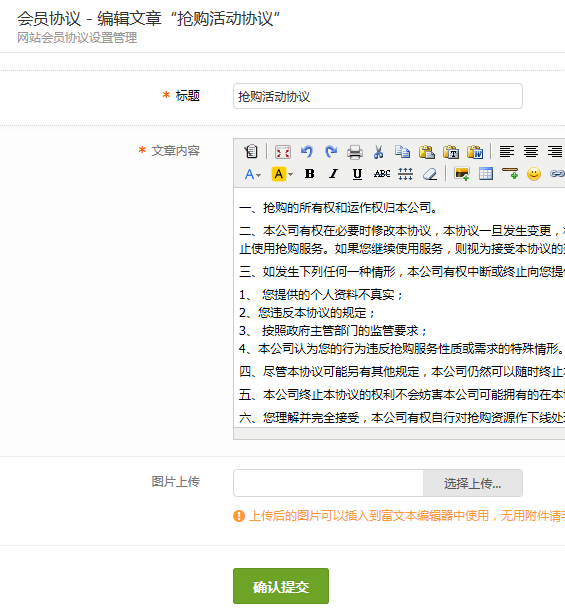Viewport: 565px width, 609px height.
Task: Click the redo arrow in editor toolbar
Action: point(331,151)
